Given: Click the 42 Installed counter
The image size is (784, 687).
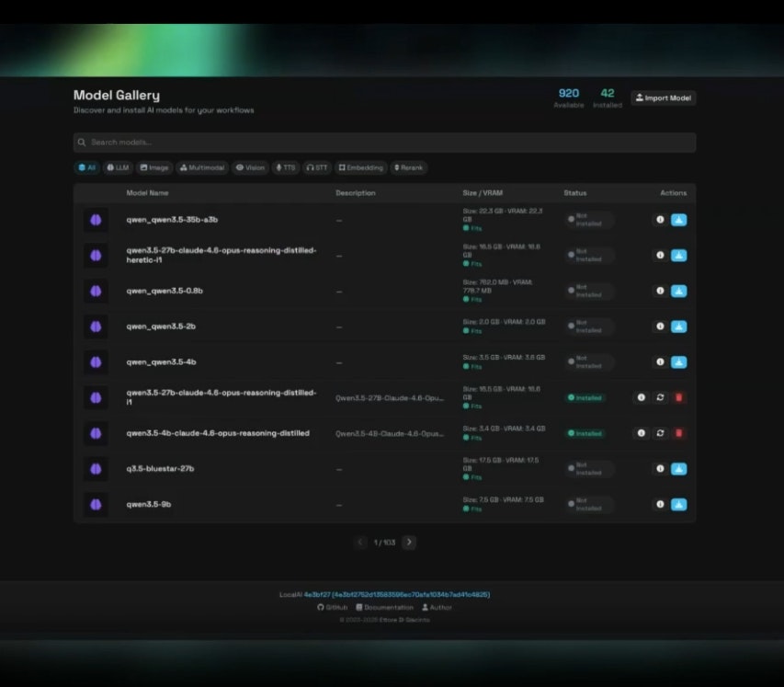Looking at the screenshot, I should coord(607,98).
